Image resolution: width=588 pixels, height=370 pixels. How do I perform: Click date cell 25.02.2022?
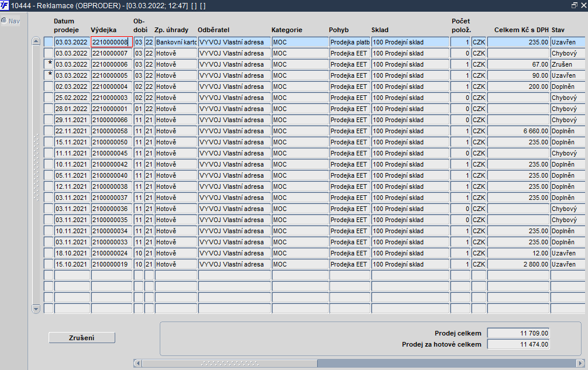(72, 98)
